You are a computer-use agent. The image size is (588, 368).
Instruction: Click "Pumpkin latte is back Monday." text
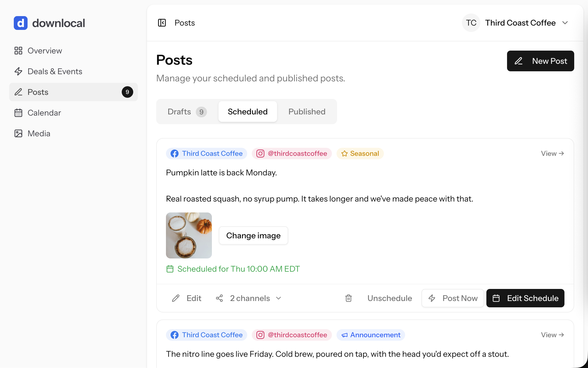click(x=221, y=172)
